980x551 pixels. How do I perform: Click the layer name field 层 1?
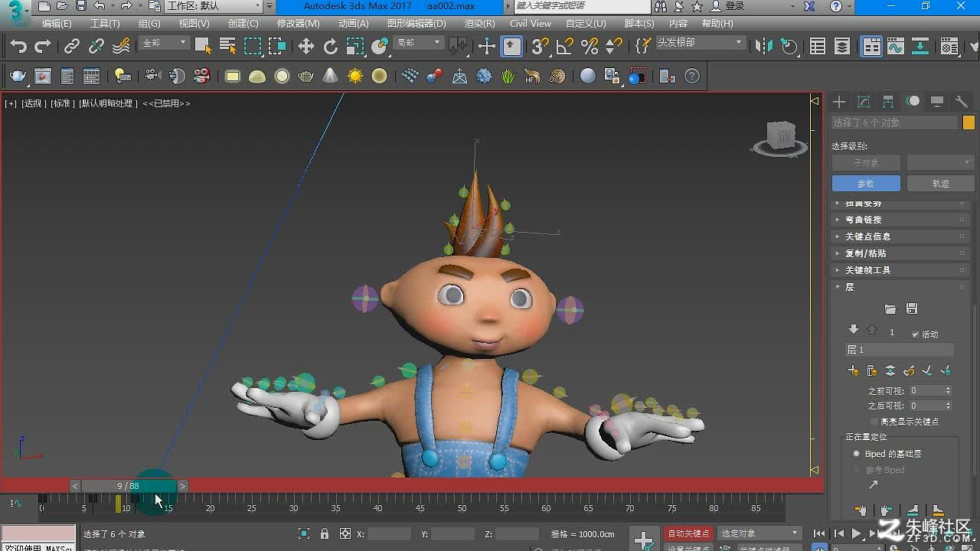[x=900, y=350]
